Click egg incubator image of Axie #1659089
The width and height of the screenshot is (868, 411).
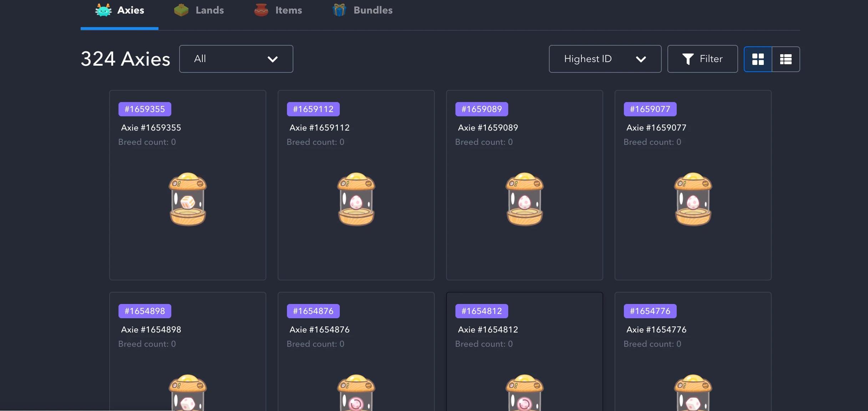525,199
